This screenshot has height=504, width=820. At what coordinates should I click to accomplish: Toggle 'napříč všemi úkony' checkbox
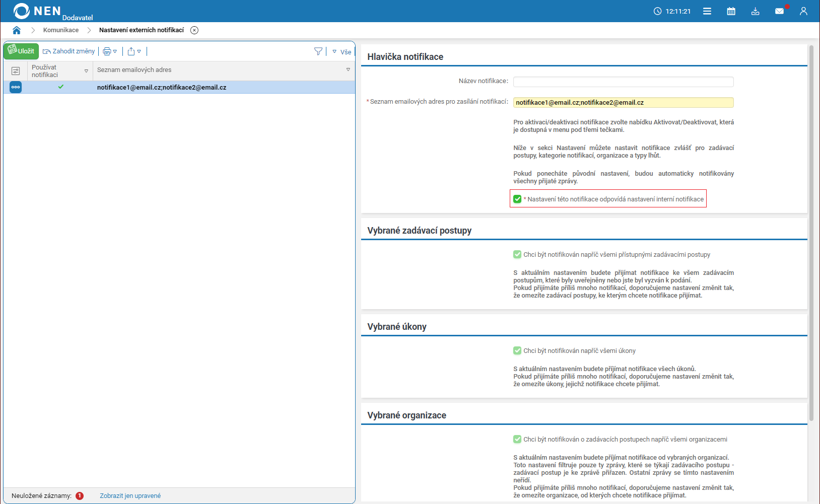(517, 350)
